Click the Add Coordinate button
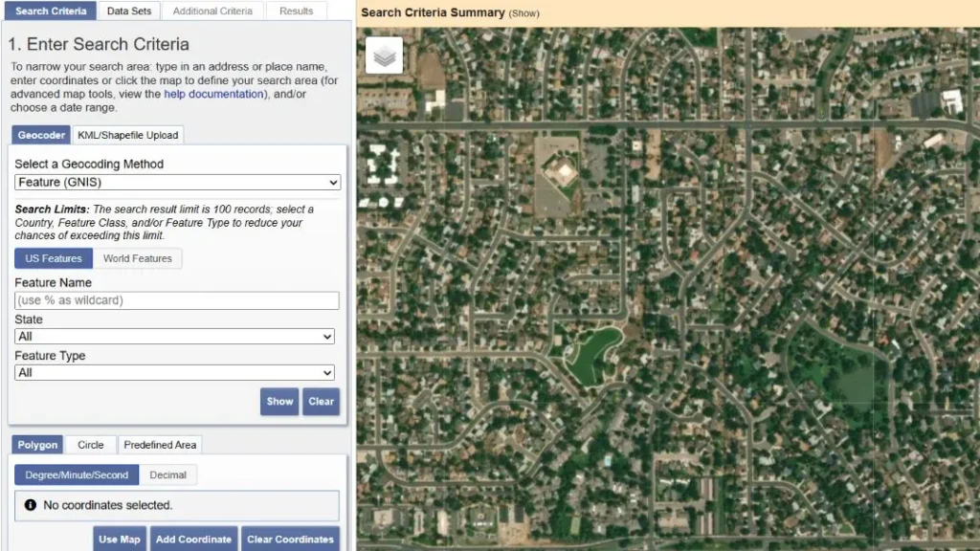The image size is (980, 551). click(x=193, y=540)
